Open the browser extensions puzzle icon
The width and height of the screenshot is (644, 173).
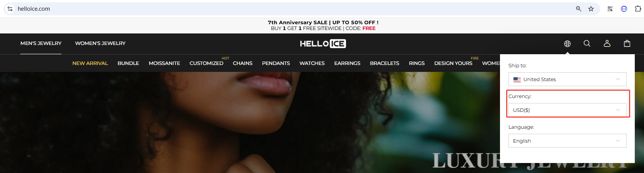click(638, 9)
